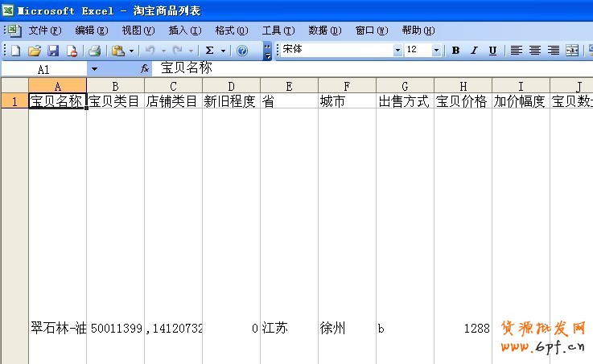The height and width of the screenshot is (364, 593).
Task: Click the fx Insert Function icon
Action: tap(145, 70)
